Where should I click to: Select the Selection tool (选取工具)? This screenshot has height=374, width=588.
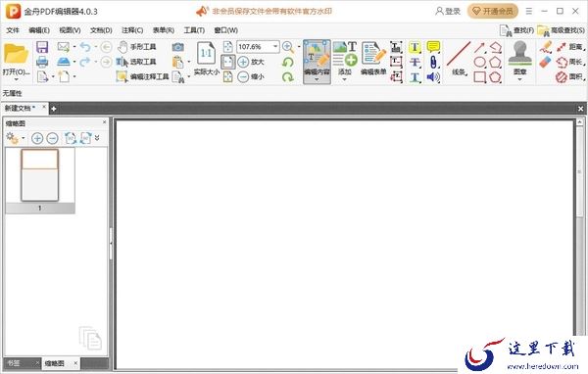136,62
